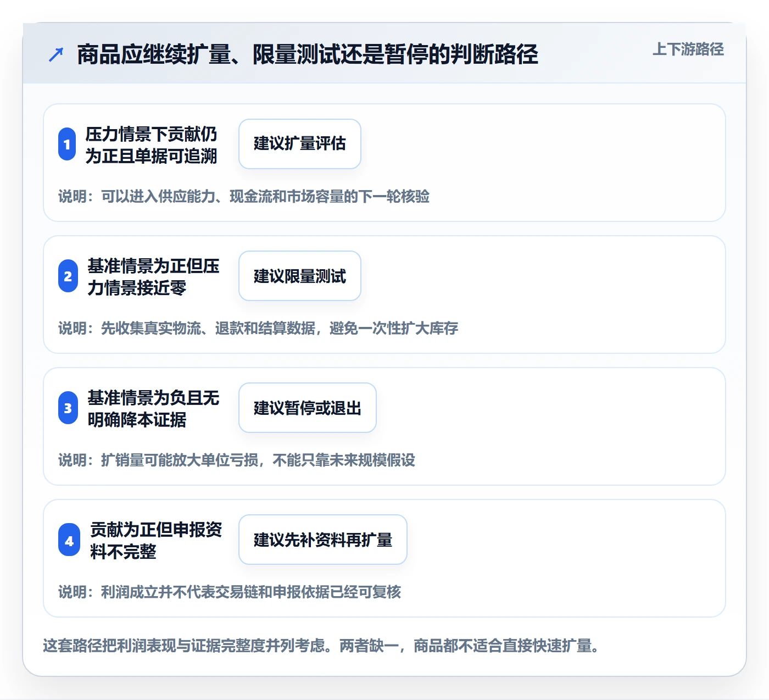Click the arrow icon beside the title

point(56,54)
